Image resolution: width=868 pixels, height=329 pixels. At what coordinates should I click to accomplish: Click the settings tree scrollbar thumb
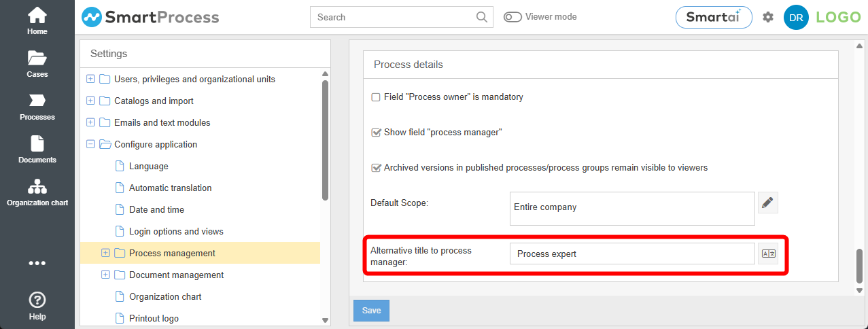coord(325,140)
